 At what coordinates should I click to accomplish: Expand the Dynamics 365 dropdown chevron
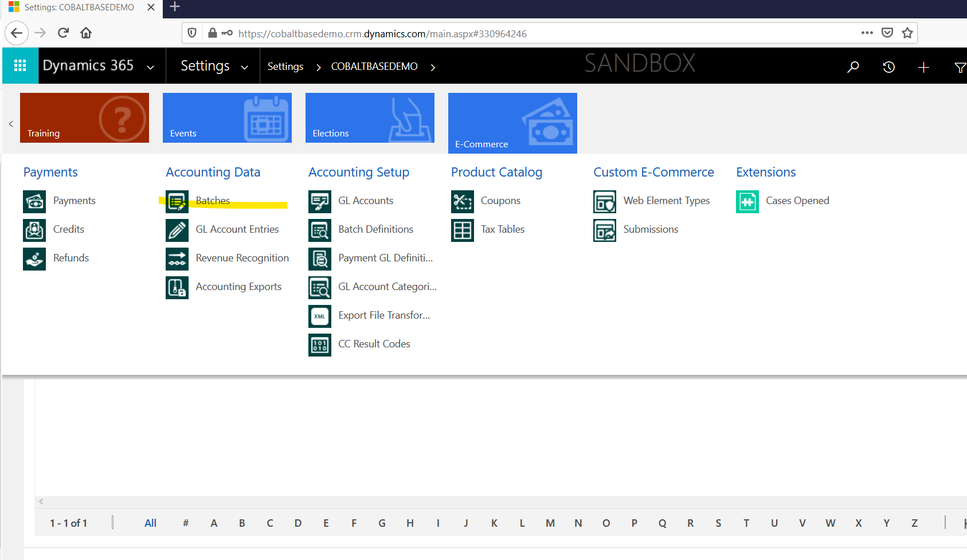(x=150, y=67)
